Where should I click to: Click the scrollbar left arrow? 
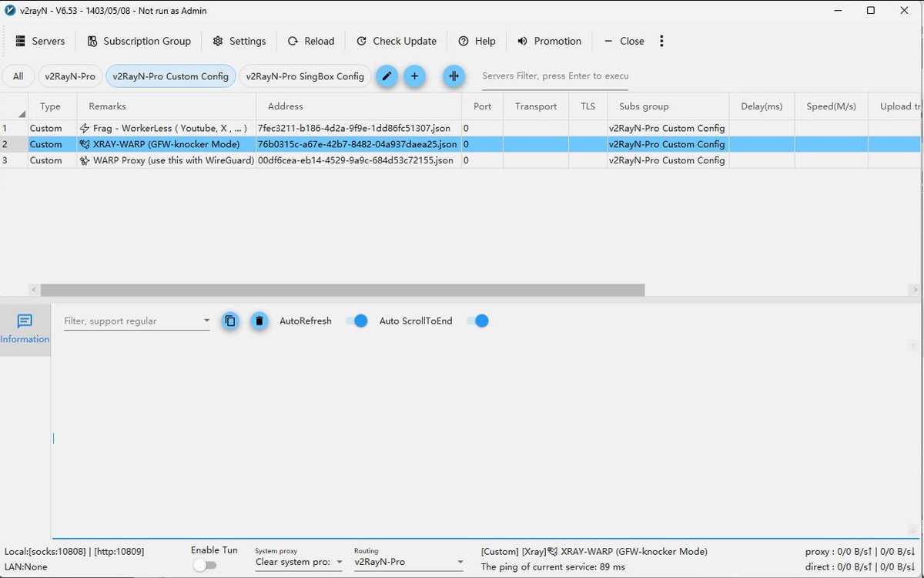(x=33, y=290)
